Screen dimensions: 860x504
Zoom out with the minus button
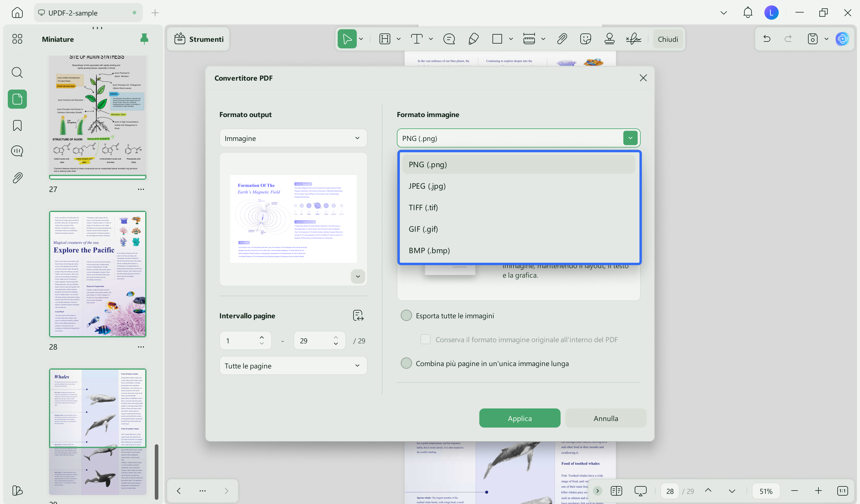794,491
